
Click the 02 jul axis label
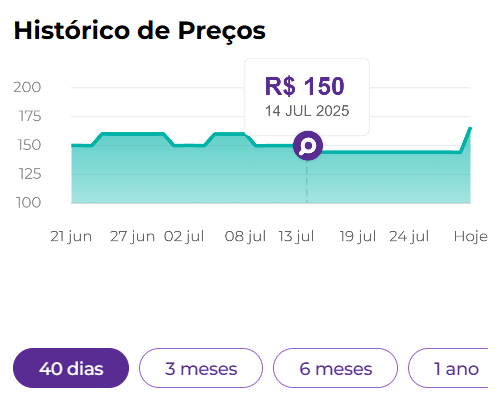[x=184, y=236]
